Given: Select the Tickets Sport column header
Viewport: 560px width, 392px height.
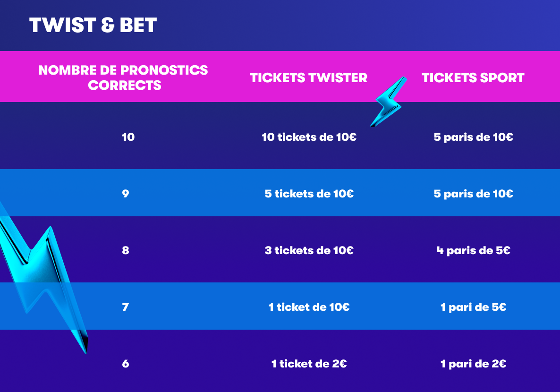Looking at the screenshot, I should [473, 77].
